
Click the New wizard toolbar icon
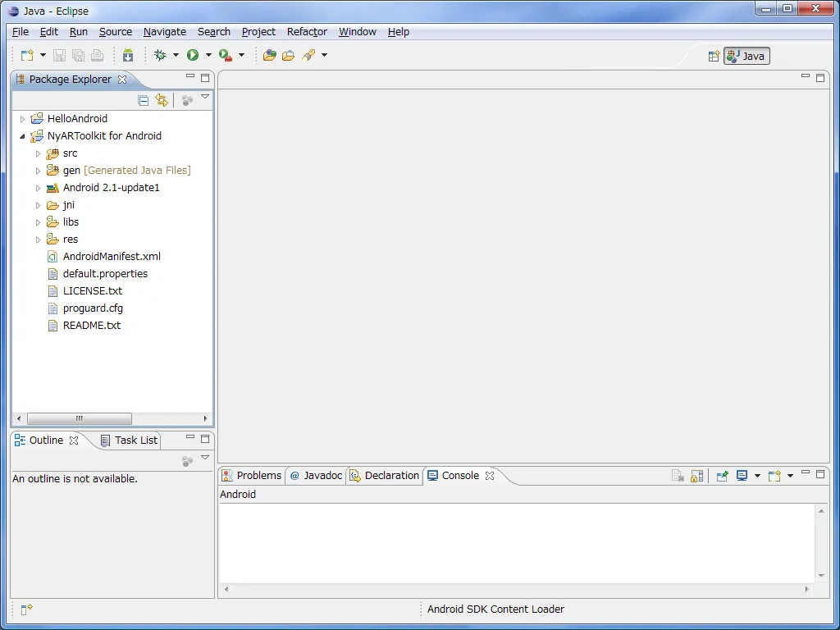click(x=27, y=55)
